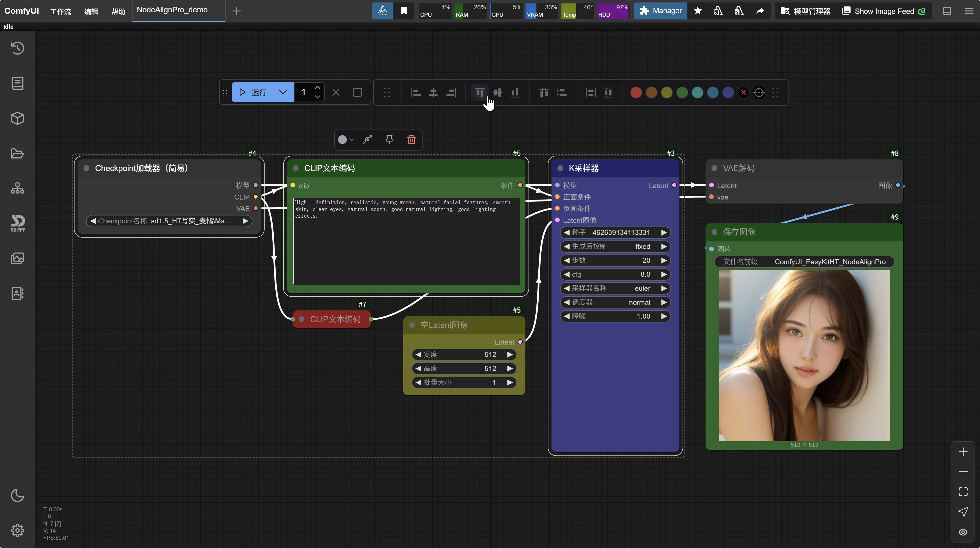Click align vertical centers icon
980x548 pixels.
498,92
